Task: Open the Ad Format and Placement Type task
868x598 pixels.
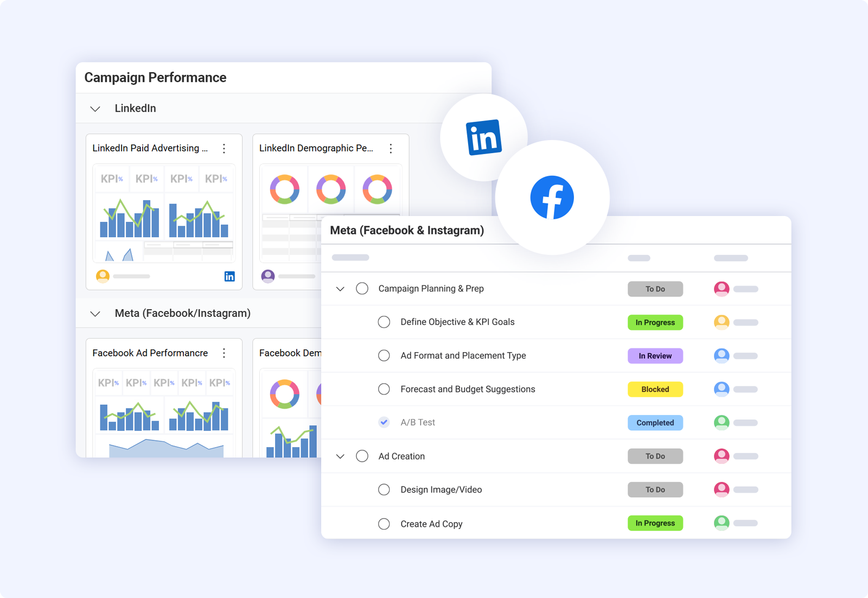Action: 463,356
